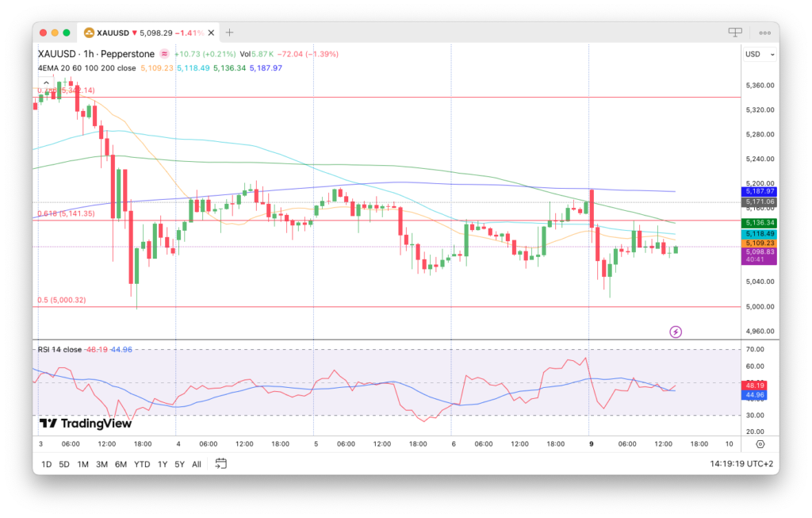Click the pink Pepperstone icon beside the symbol title
This screenshot has width=812, height=518.
pos(164,54)
